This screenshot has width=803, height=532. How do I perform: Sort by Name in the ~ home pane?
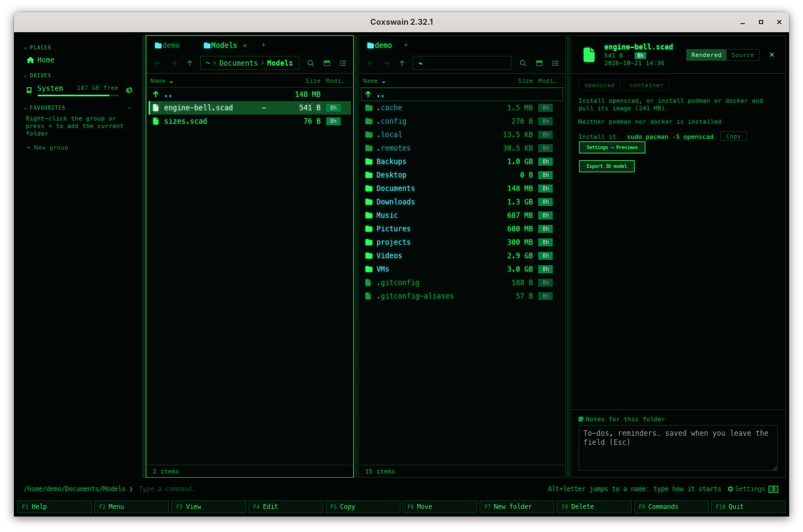point(374,81)
